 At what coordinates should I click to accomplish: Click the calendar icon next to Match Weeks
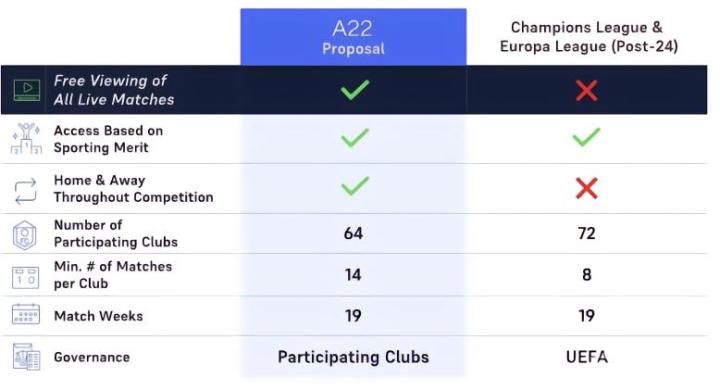pos(25,314)
